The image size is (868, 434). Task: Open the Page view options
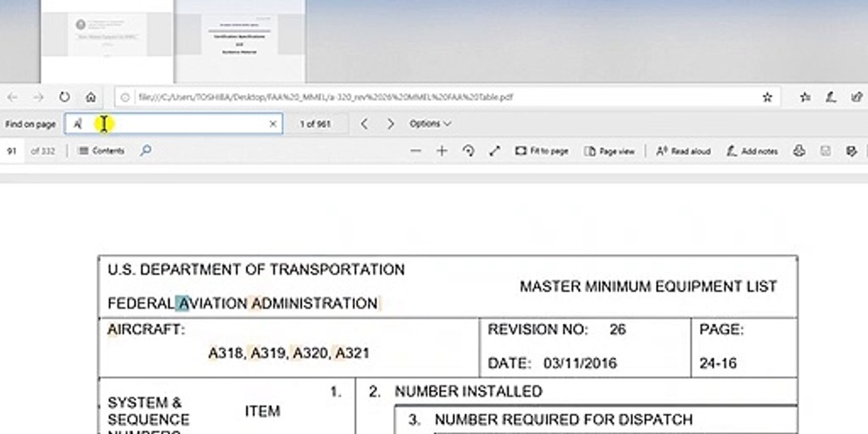coord(609,151)
